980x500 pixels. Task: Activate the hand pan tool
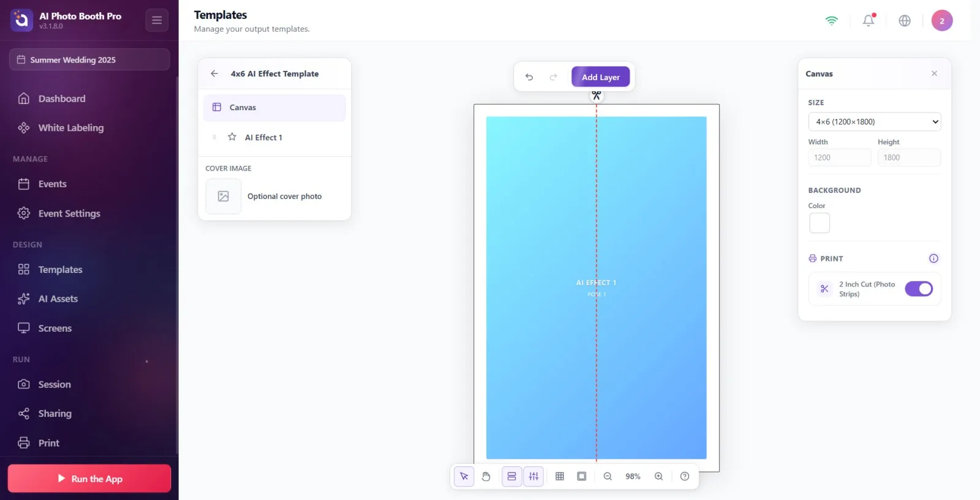pos(486,476)
